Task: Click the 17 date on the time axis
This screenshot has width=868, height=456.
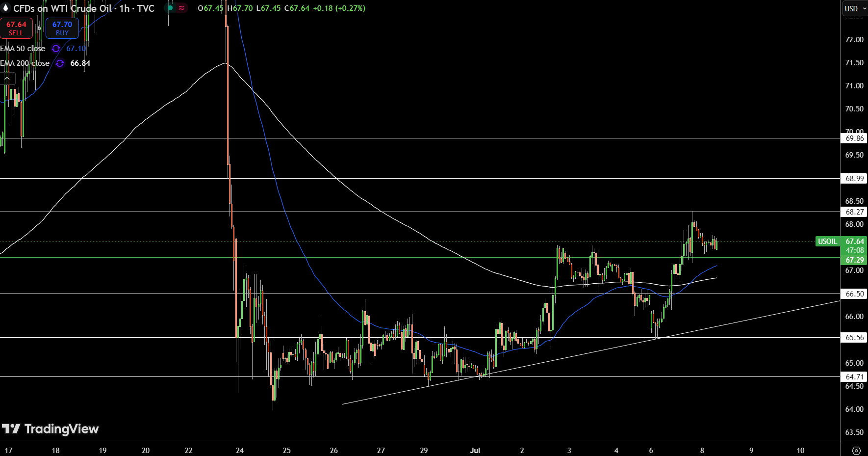Action: point(8,451)
